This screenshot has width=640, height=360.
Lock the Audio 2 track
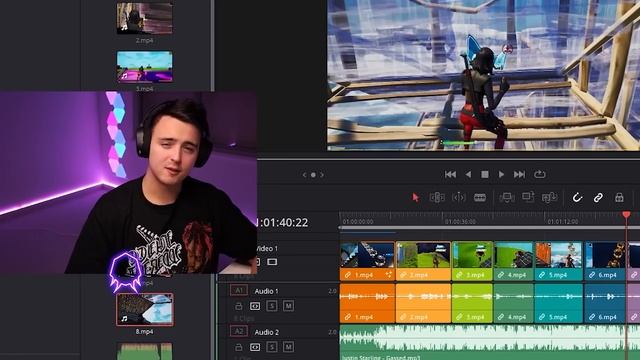(239, 347)
